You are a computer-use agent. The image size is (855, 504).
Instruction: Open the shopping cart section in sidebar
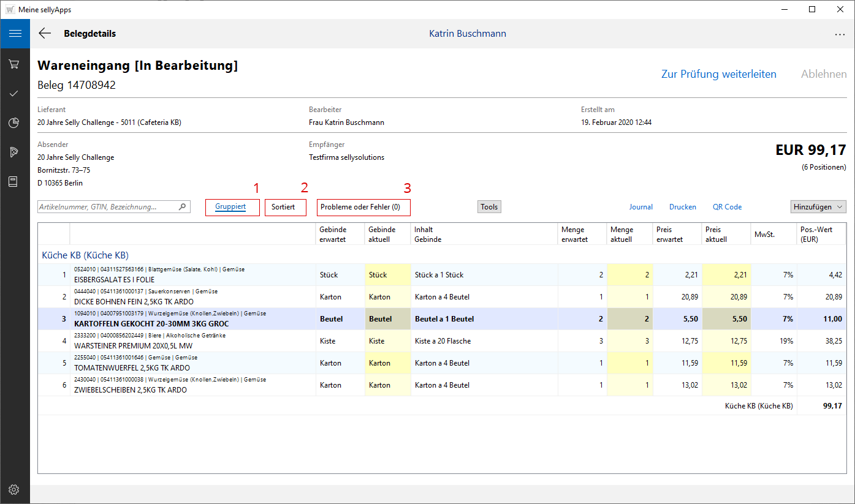tap(15, 64)
